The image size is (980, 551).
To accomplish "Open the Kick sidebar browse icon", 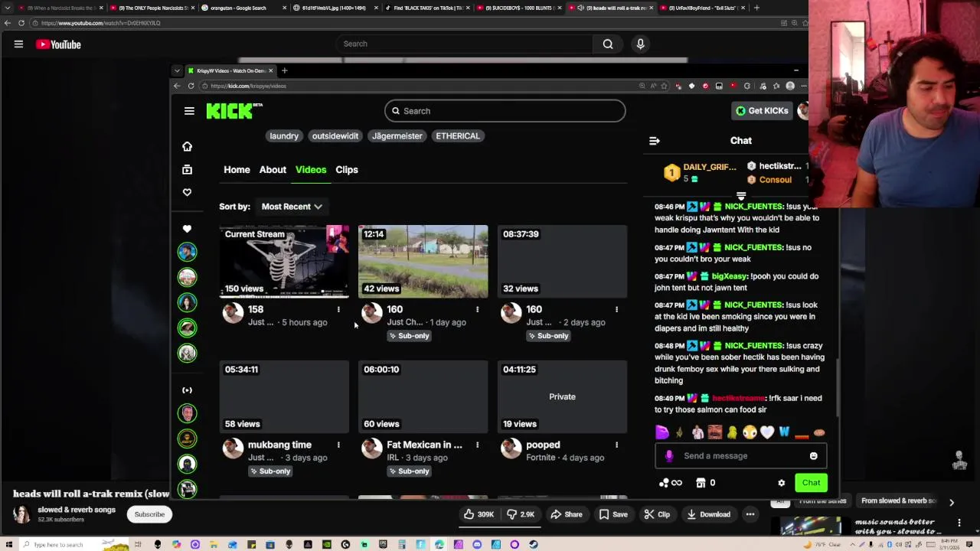I will pos(187,169).
